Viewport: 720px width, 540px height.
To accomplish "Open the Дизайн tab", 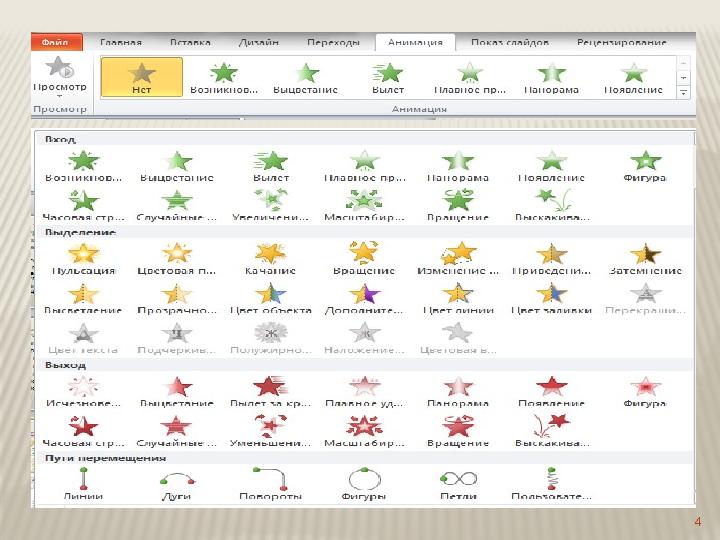I will [x=259, y=42].
